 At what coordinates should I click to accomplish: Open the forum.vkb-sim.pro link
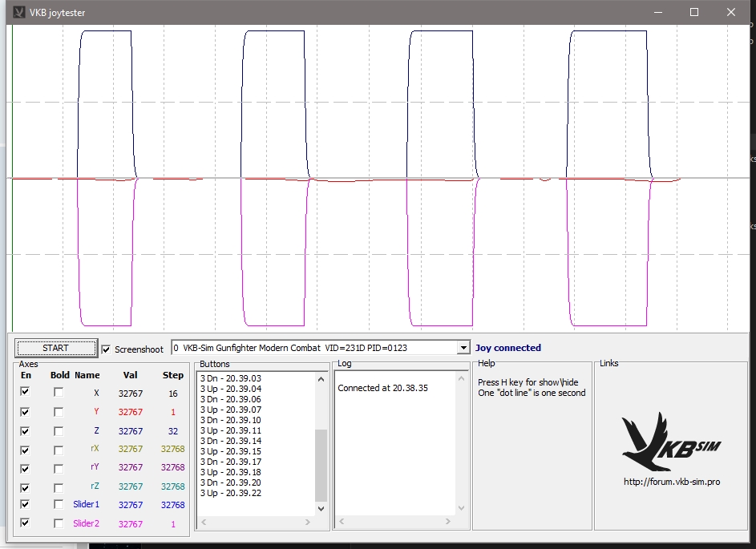(672, 482)
